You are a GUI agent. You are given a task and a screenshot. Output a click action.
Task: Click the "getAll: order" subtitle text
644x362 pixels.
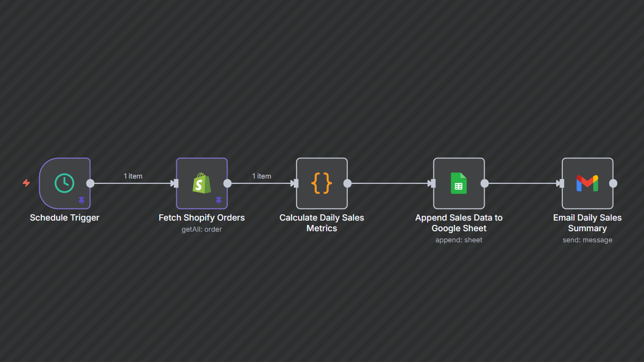(x=201, y=229)
